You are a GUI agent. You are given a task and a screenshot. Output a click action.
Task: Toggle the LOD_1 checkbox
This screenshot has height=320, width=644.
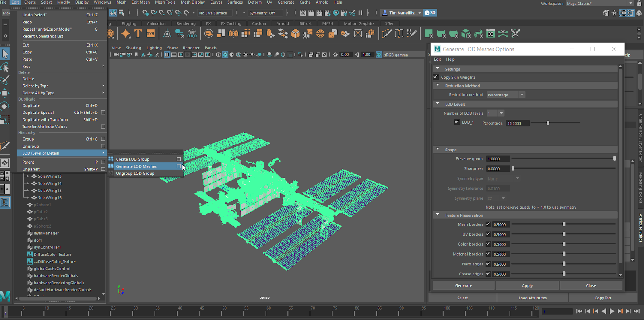[x=457, y=122]
